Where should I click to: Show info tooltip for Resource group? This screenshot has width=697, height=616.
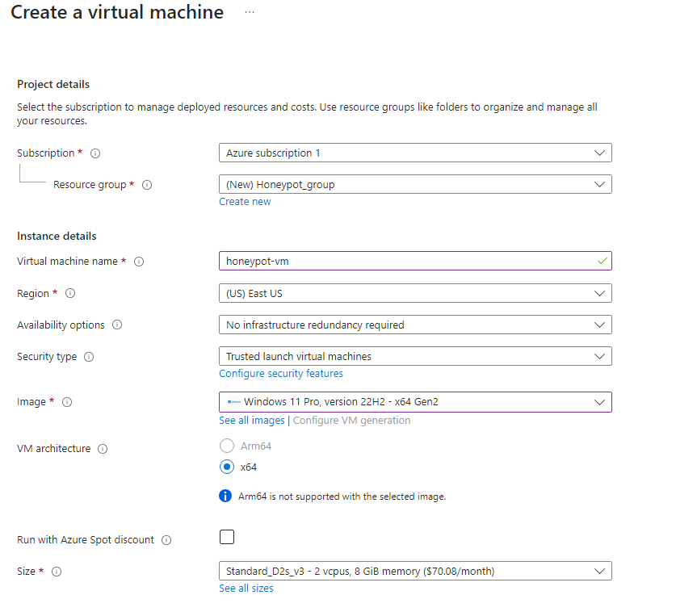147,185
